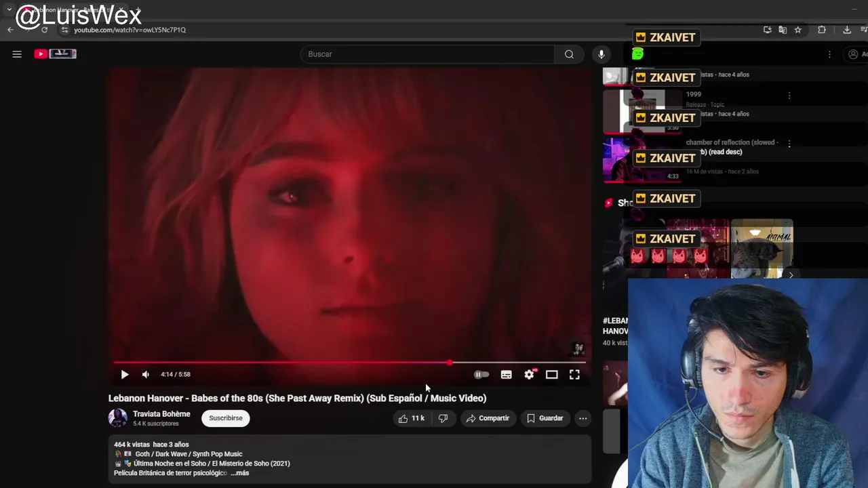Click the Buscar search field
This screenshot has width=868, height=488.
pyautogui.click(x=427, y=54)
